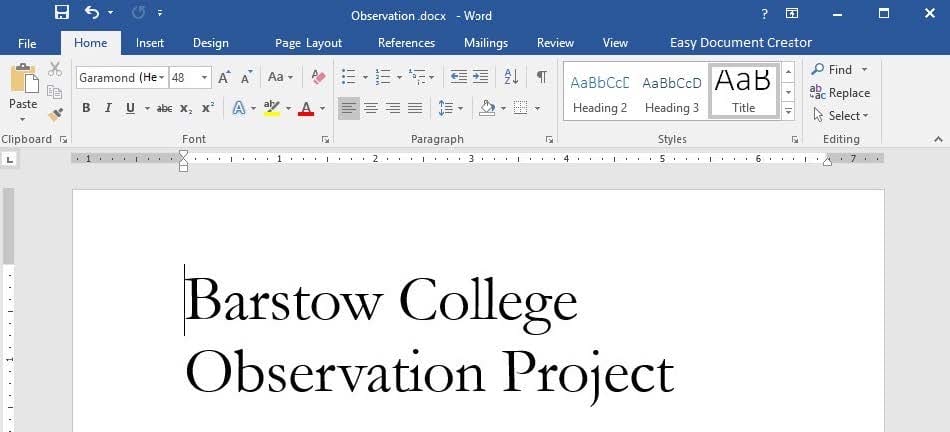Switch to the Insert tab
The image size is (950, 432).
[150, 43]
